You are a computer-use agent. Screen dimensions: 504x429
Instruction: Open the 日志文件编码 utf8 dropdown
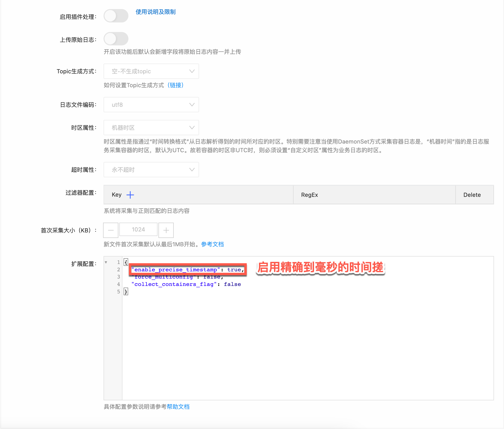151,105
